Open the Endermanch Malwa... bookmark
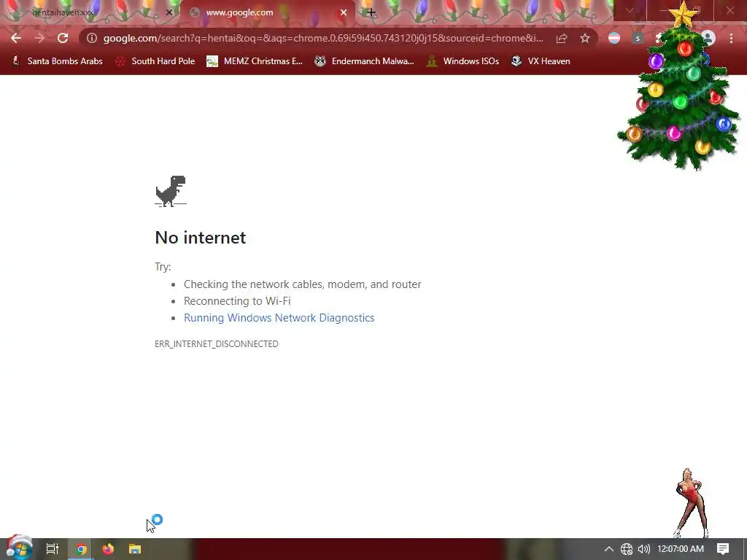 coord(364,61)
